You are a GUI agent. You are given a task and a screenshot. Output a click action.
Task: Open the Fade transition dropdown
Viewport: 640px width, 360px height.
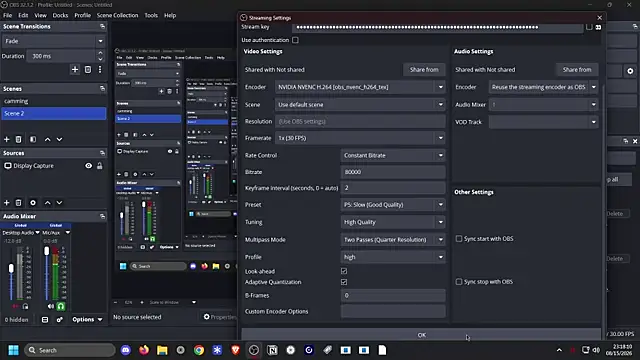[53, 41]
